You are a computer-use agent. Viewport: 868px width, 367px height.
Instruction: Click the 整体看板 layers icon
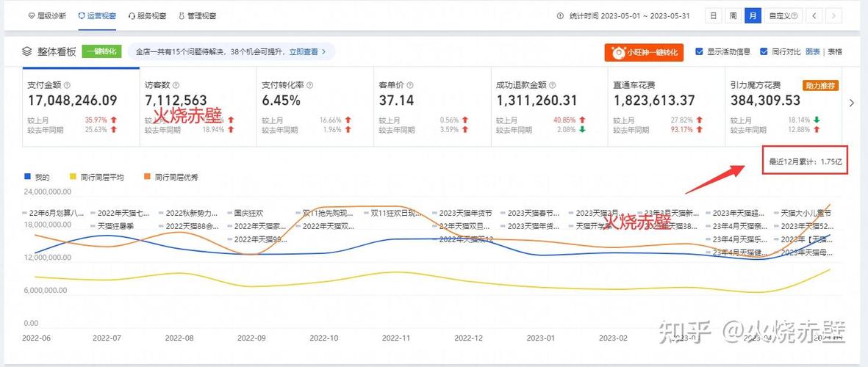[27, 51]
